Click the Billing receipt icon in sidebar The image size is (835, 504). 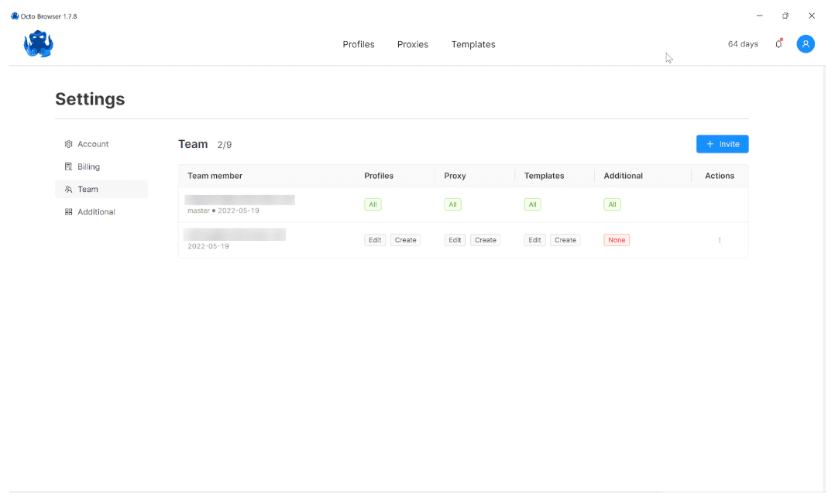[68, 166]
